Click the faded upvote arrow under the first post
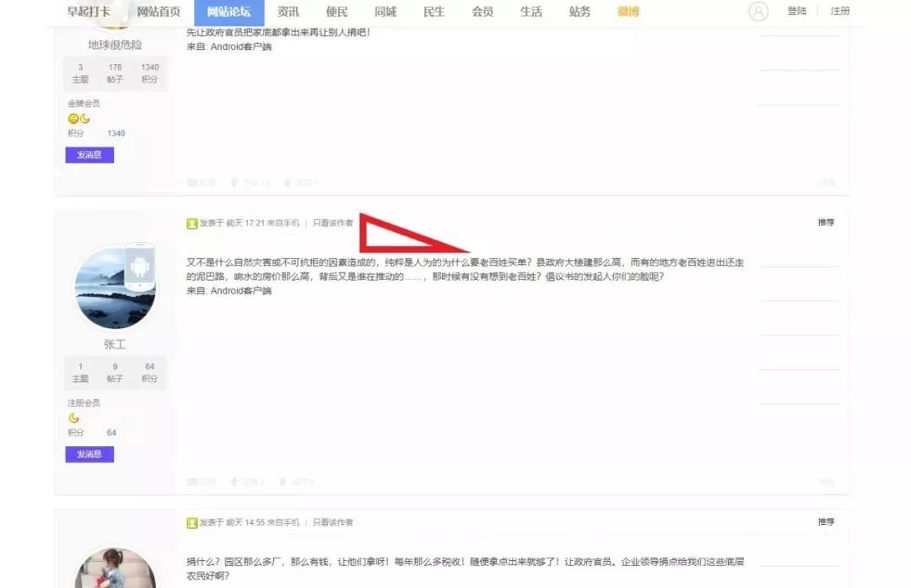The width and height of the screenshot is (911, 588). click(234, 182)
